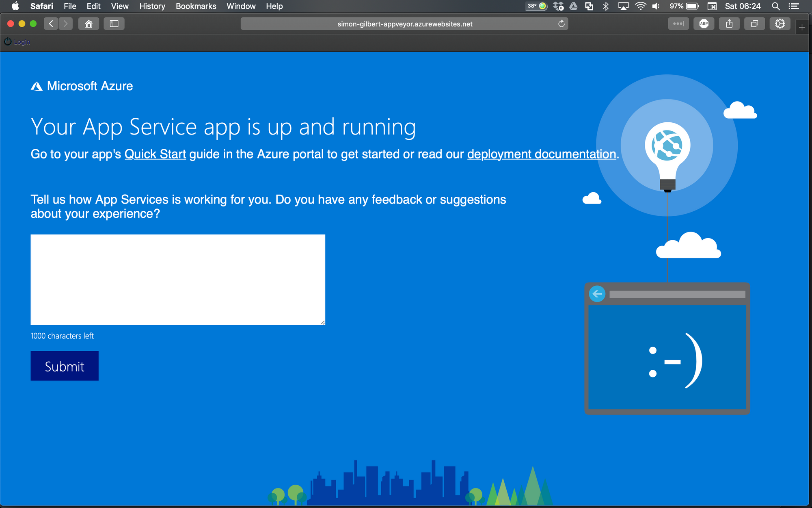Open the keyboard input viewer icon
Image resolution: width=812 pixels, height=508 pixels.
[x=712, y=6]
